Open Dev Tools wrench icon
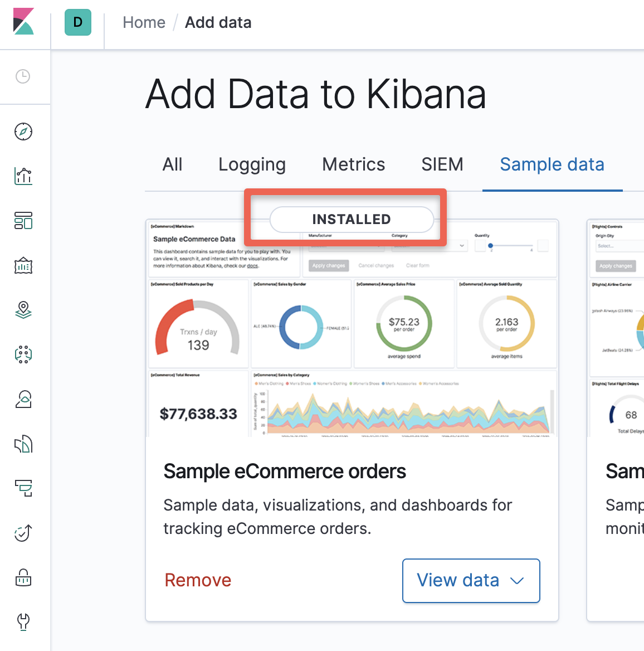Screen dimensions: 644x651 click(23, 622)
